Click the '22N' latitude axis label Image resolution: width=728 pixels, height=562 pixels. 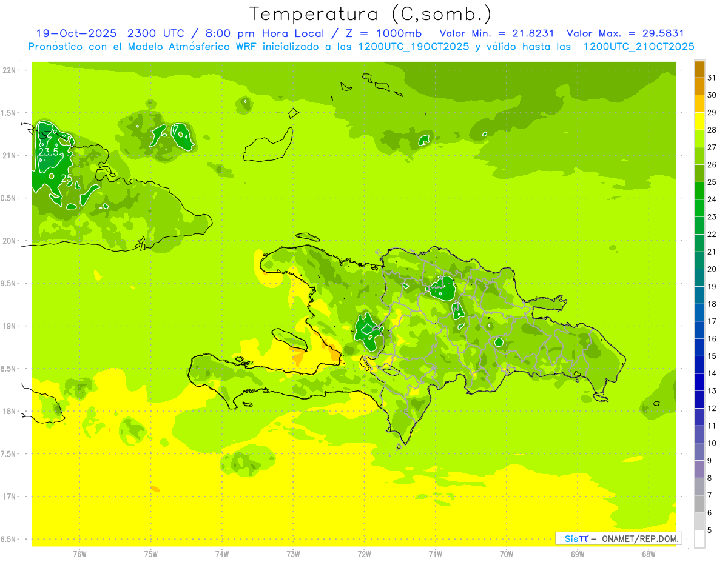click(9, 70)
